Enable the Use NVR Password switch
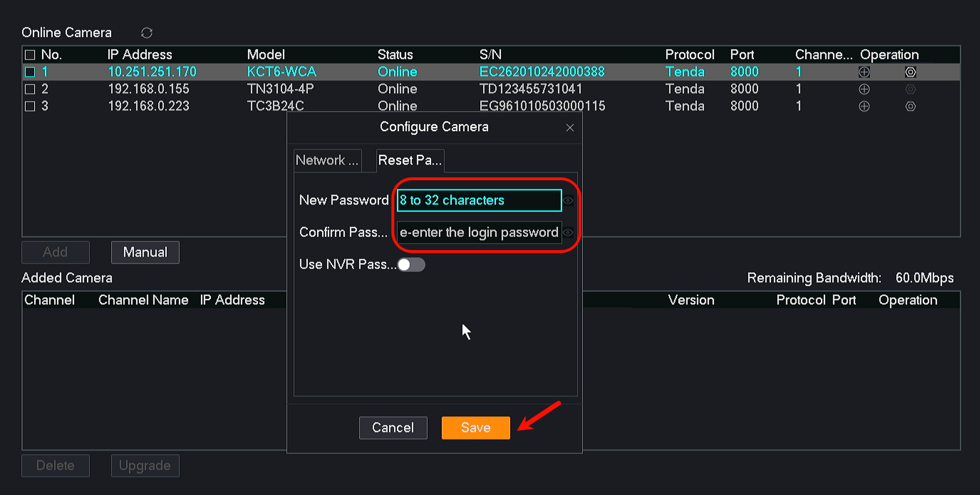The height and width of the screenshot is (495, 980). [x=411, y=264]
